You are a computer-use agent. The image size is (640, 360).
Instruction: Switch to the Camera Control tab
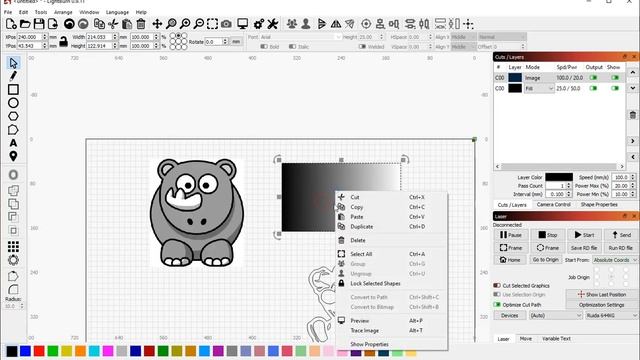click(x=553, y=204)
